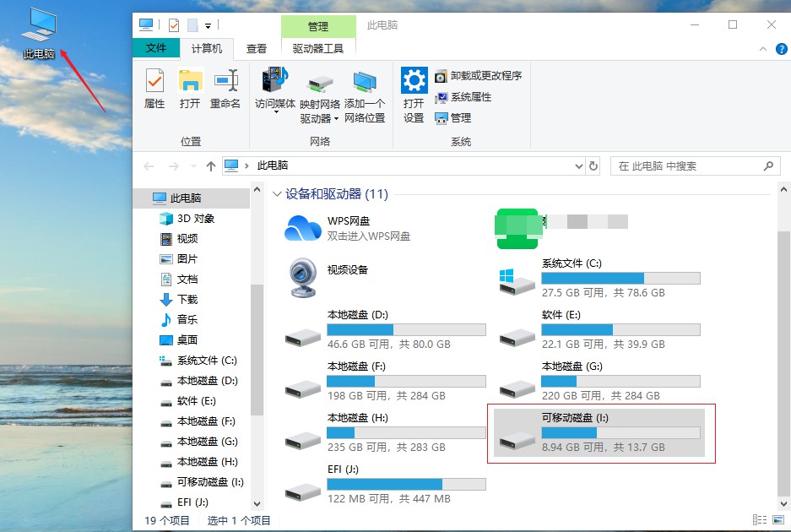Switch to the 查看 (View) ribbon tab
This screenshot has width=791, height=532.
click(256, 48)
